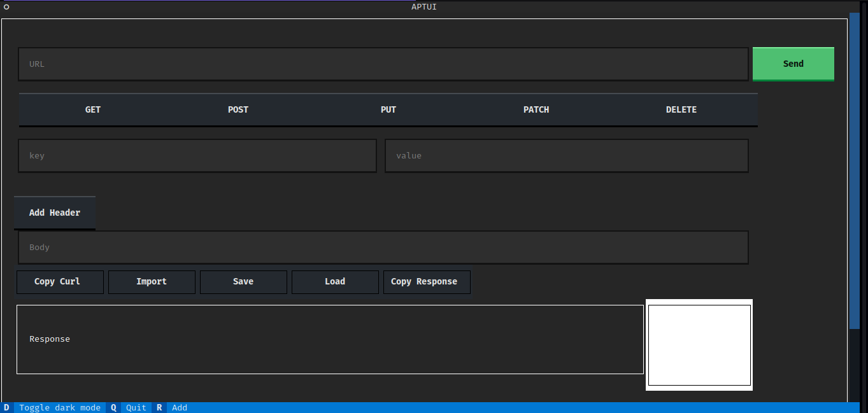Select the POST method
The height and width of the screenshot is (413, 868).
[x=238, y=109]
